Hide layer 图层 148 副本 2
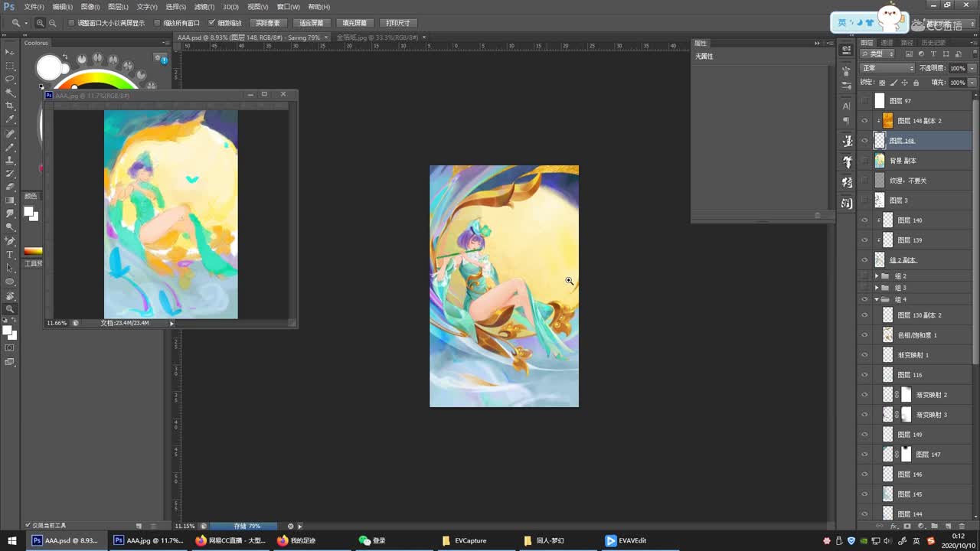Image resolution: width=980 pixels, height=551 pixels. pyautogui.click(x=865, y=121)
